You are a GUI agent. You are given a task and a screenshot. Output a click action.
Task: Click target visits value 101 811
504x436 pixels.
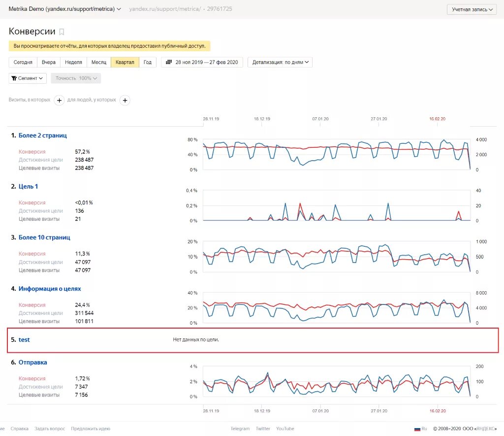pos(84,321)
